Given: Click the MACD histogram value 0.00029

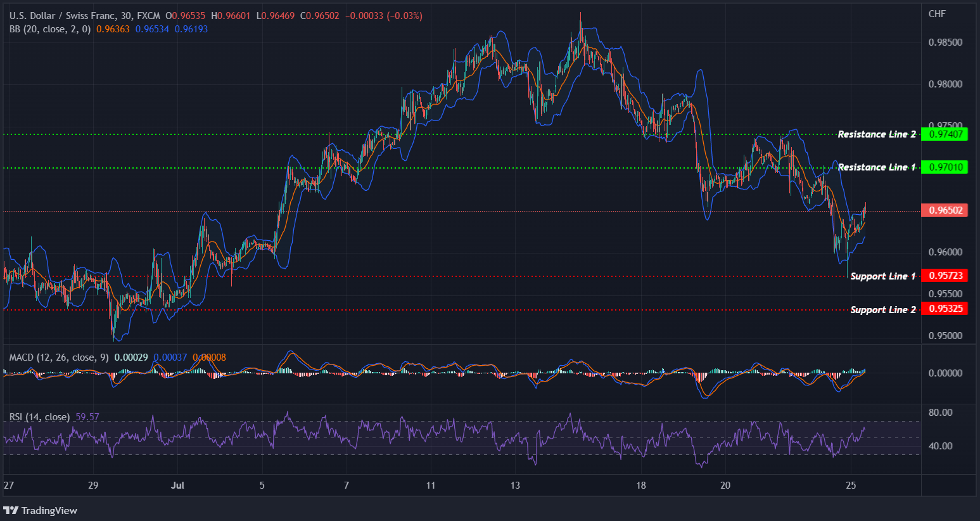Looking at the screenshot, I should pyautogui.click(x=132, y=357).
